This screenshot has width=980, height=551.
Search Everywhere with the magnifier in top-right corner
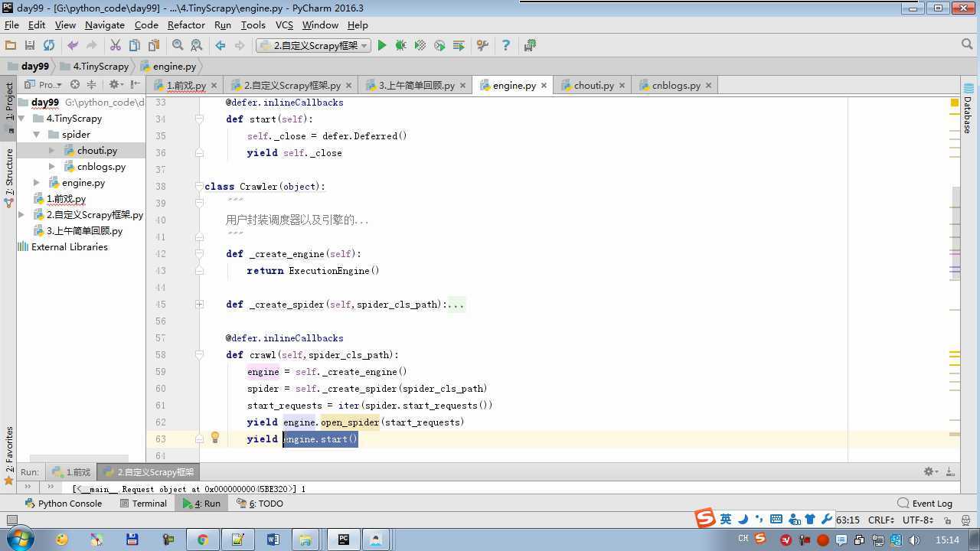967,45
